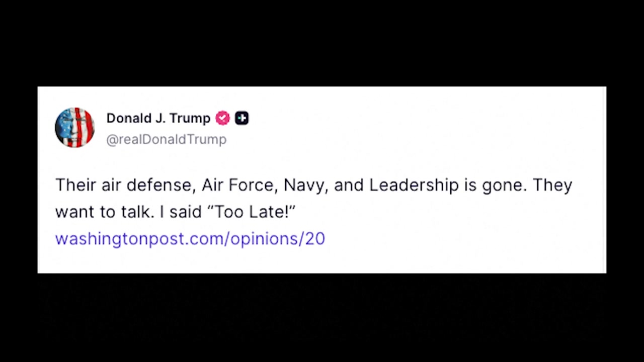Click the "opinions/20" end of link
Screen dimensions: 644x362
tap(278, 238)
